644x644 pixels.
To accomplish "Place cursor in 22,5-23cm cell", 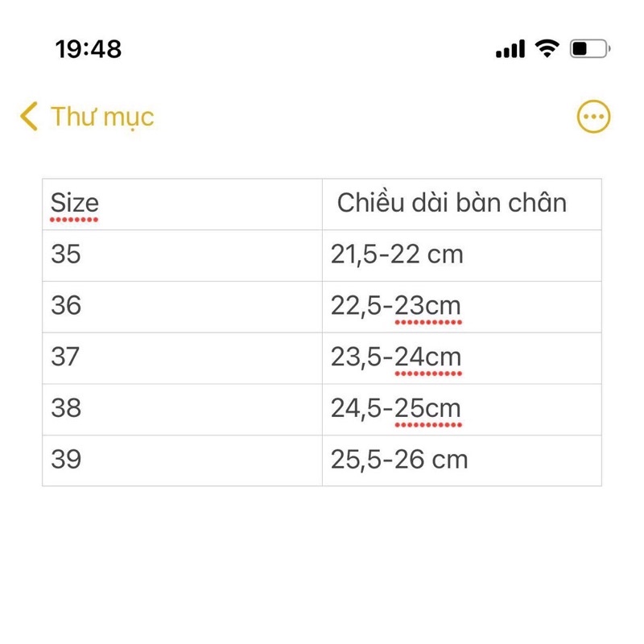I will 395,306.
